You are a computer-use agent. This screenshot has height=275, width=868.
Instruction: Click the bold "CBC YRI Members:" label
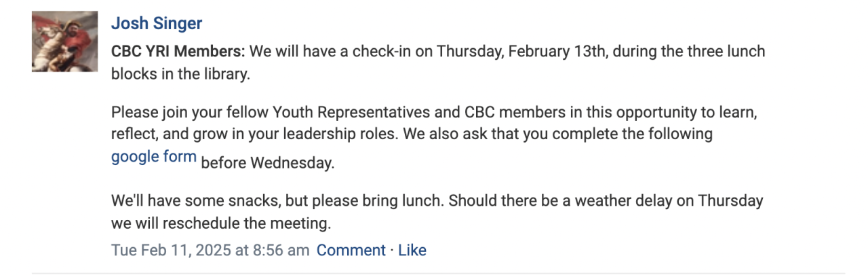point(180,52)
